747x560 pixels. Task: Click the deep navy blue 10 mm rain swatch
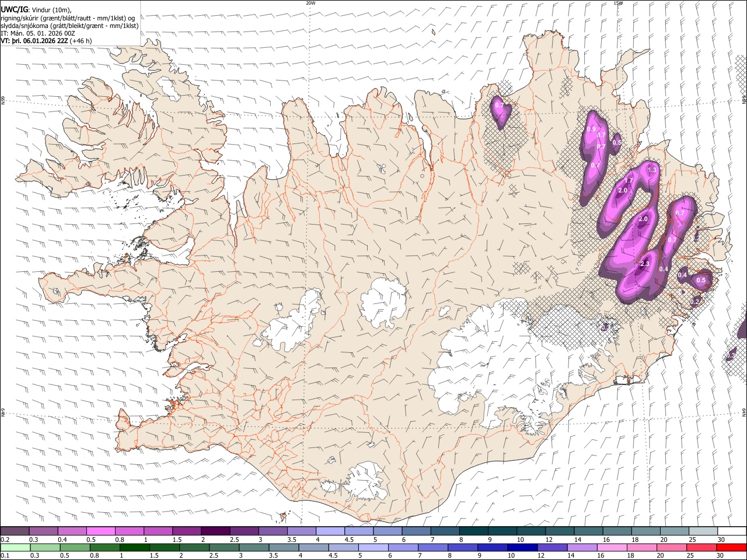[522, 547]
